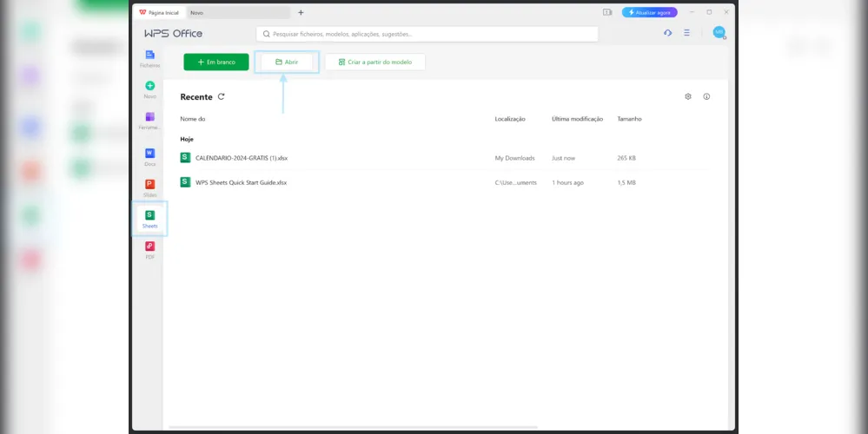Sort by the Localização column header

click(x=510, y=119)
